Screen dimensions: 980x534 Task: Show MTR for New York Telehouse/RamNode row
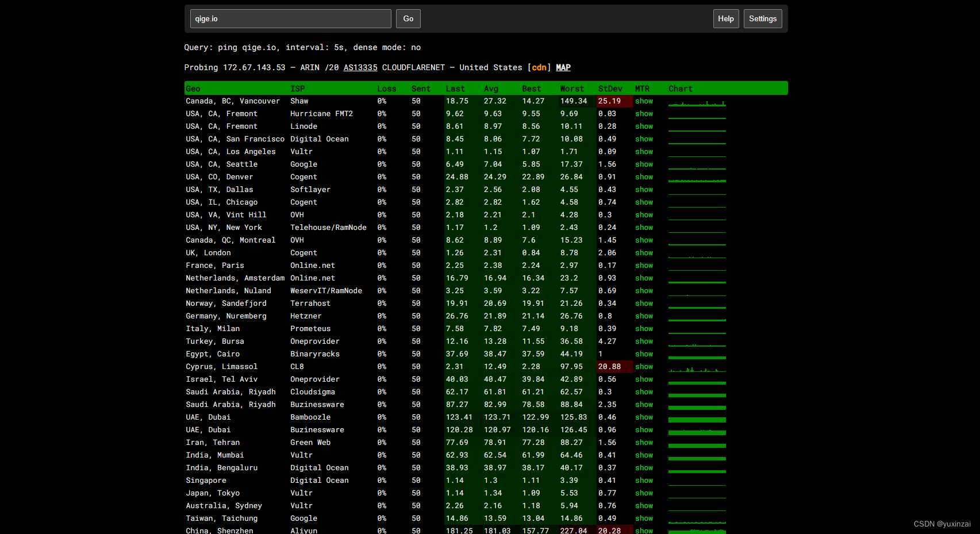(x=644, y=228)
